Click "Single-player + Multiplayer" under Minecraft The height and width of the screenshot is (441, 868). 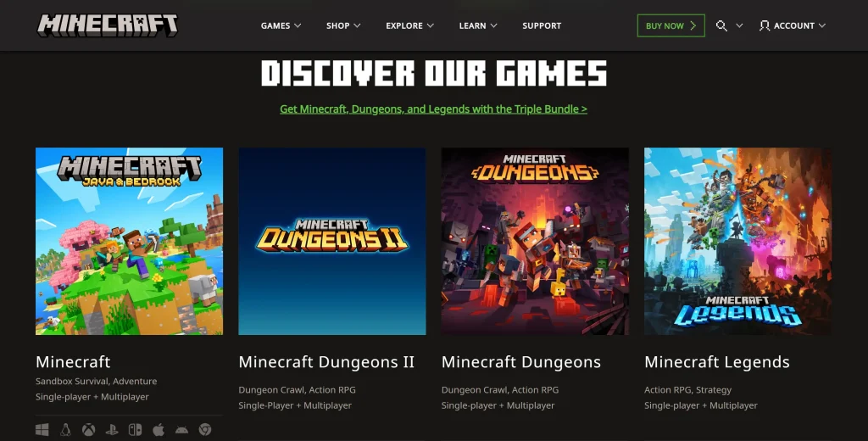(92, 397)
